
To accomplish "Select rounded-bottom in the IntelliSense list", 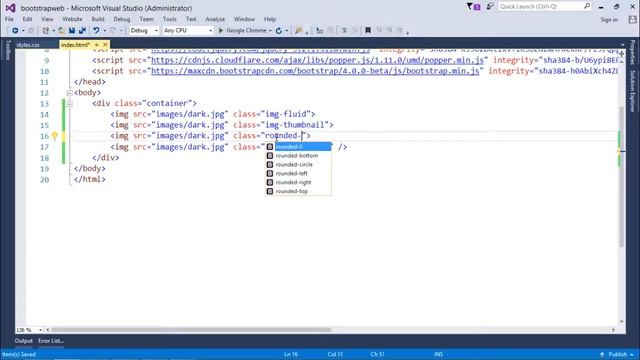I will [x=298, y=156].
